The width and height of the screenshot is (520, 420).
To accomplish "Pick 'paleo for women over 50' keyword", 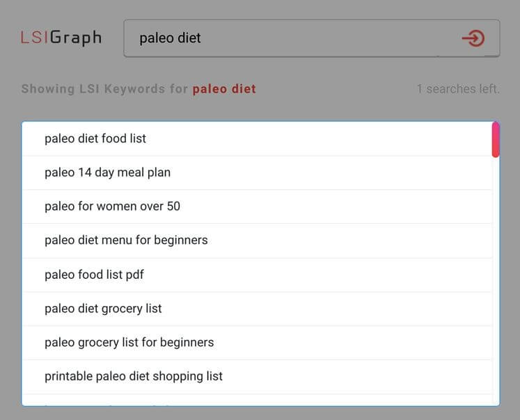I will [x=112, y=207].
